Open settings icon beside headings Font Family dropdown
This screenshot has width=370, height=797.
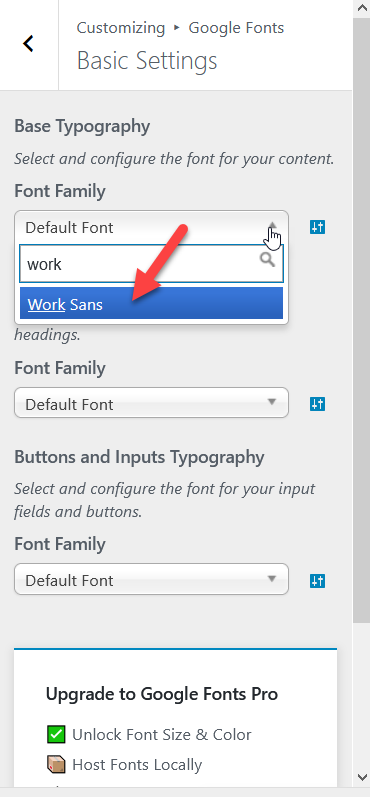pyautogui.click(x=318, y=404)
